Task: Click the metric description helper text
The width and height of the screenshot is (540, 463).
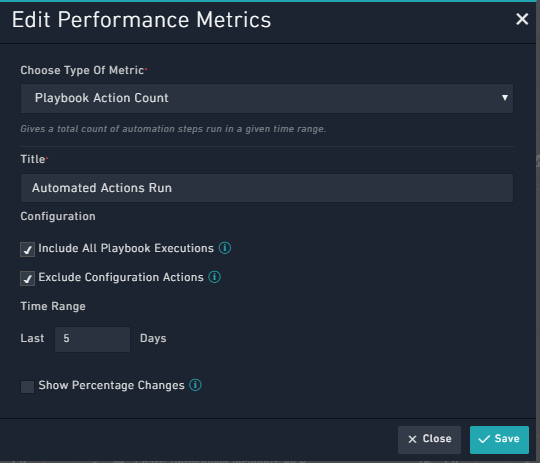Action: point(173,129)
